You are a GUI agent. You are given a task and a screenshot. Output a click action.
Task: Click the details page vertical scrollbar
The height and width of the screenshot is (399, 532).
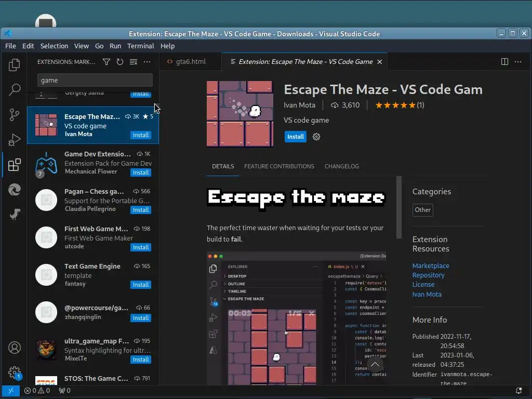tap(398, 207)
